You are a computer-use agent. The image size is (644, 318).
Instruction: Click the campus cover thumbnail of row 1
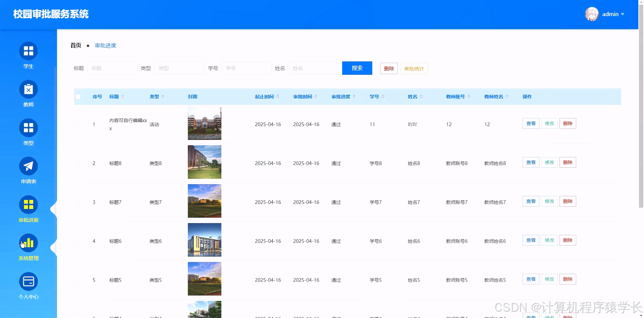(x=204, y=123)
